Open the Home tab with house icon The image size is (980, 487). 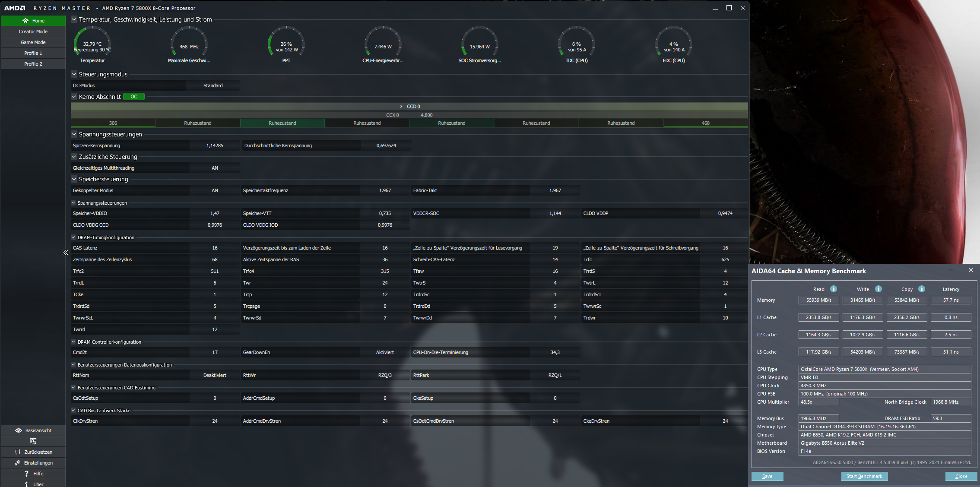tap(33, 21)
